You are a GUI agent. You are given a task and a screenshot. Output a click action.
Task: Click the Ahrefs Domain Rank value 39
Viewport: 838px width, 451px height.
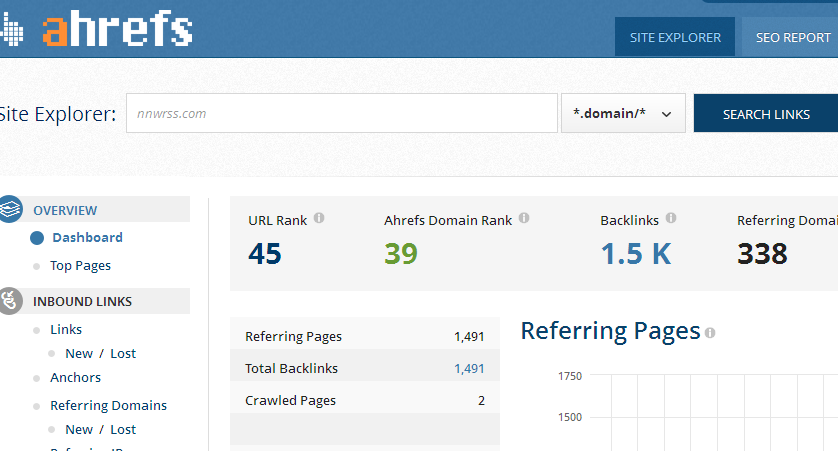point(401,253)
